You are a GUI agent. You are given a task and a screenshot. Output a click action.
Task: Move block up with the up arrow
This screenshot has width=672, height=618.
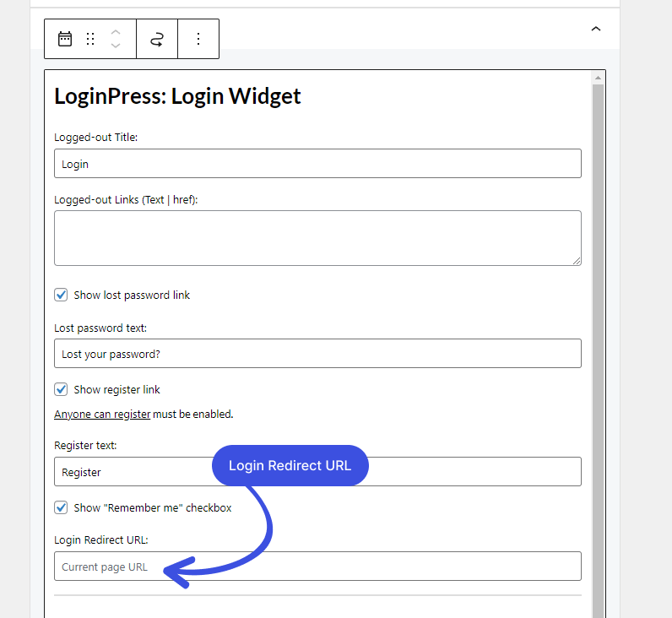pos(116,32)
